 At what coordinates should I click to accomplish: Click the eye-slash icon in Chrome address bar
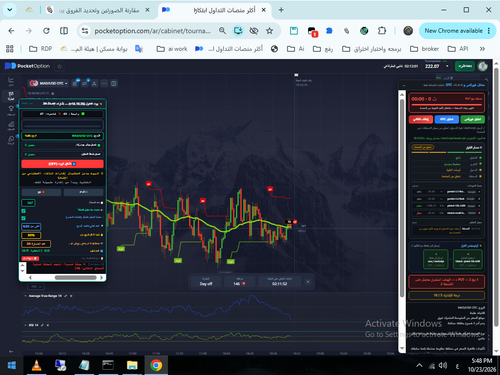pyautogui.click(x=254, y=31)
